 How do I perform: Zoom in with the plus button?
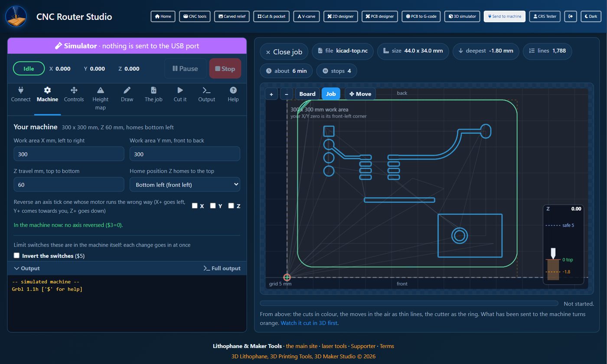pos(271,94)
